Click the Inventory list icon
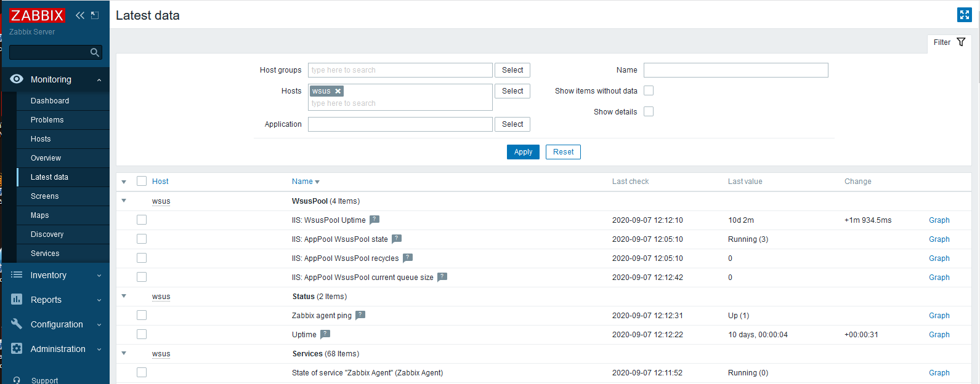The width and height of the screenshot is (980, 384). coord(17,274)
